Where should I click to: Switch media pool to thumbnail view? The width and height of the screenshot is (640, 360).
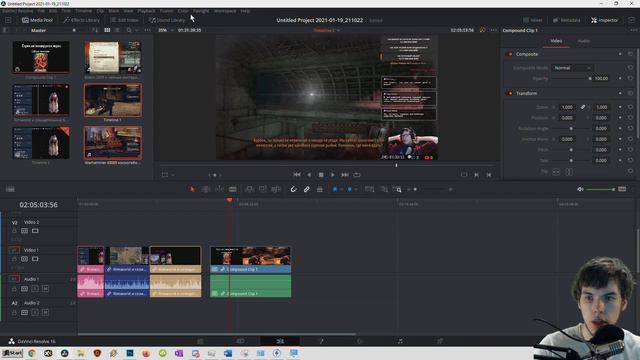coord(107,30)
